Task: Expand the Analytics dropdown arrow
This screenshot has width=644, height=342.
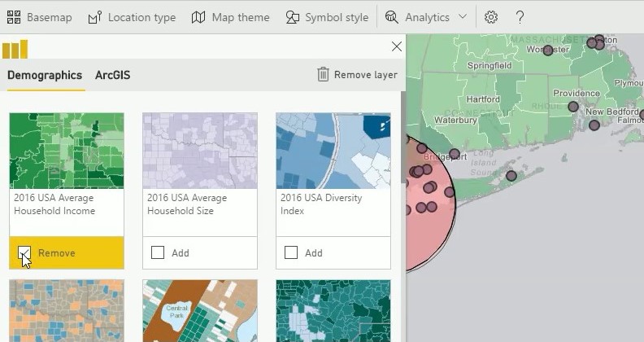Action: 463,17
